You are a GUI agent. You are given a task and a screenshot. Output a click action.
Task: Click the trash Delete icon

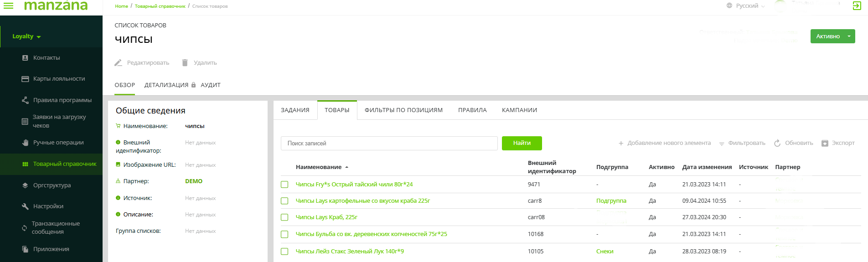pos(185,63)
